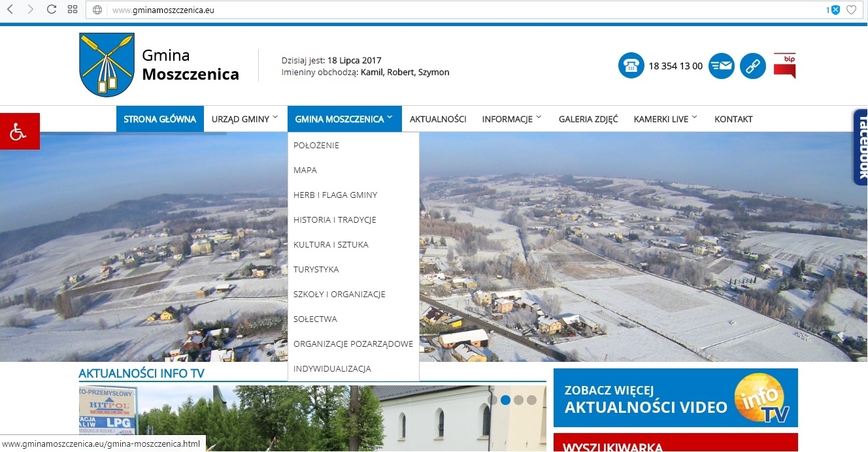Expand the Urząd Gminy dropdown menu

(x=244, y=119)
